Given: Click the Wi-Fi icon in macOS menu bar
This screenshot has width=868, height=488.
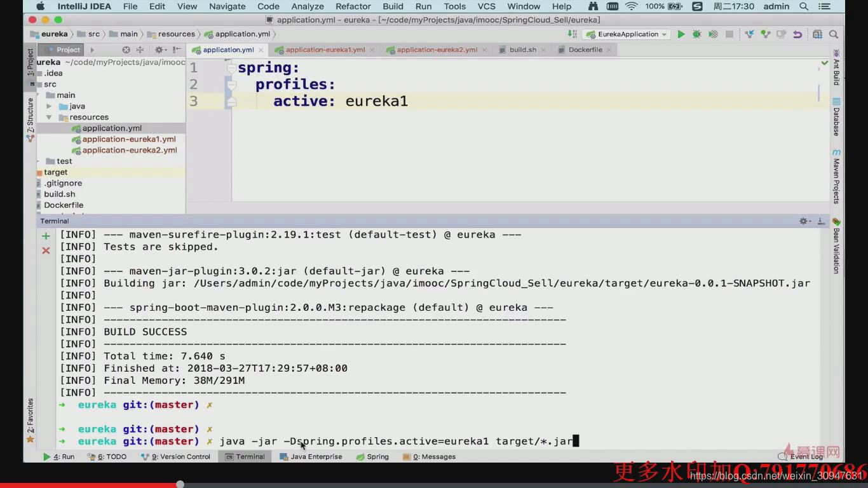Looking at the screenshot, I should pyautogui.click(x=631, y=6).
